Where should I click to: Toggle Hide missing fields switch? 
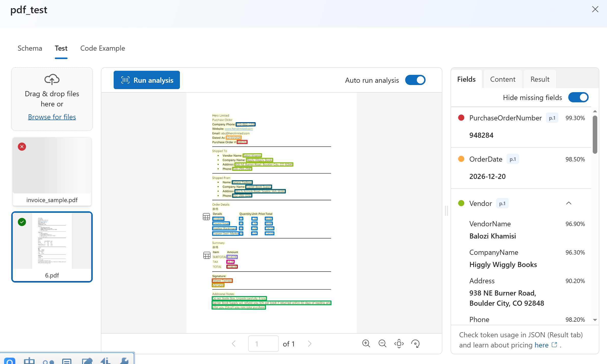coord(578,97)
